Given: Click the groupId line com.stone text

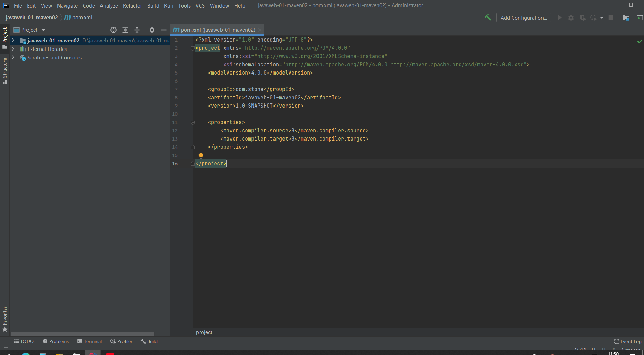Looking at the screenshot, I should tap(249, 89).
